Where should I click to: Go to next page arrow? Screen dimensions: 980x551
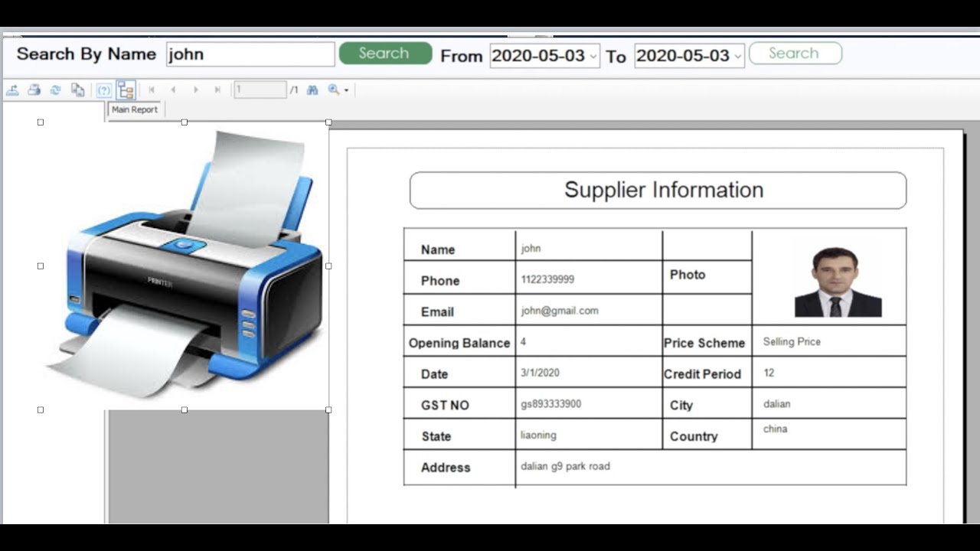[195, 90]
